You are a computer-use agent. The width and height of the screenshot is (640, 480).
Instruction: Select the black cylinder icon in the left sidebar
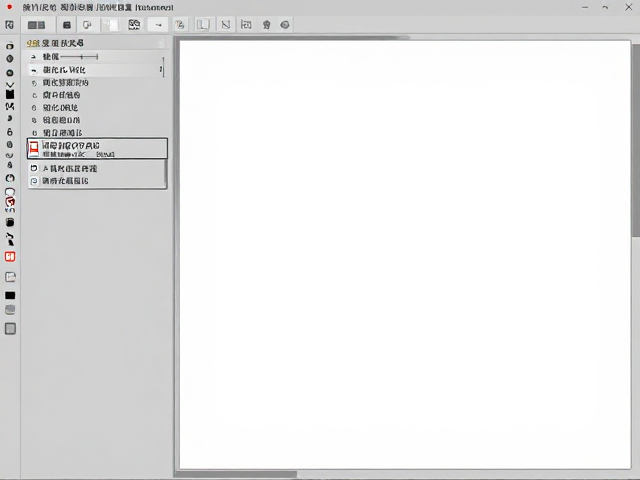(x=10, y=222)
